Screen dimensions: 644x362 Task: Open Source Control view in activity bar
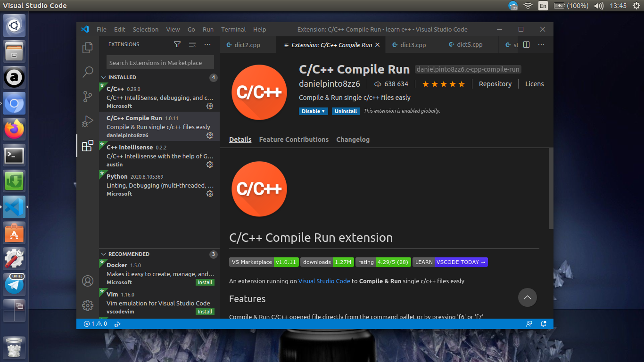click(x=88, y=97)
